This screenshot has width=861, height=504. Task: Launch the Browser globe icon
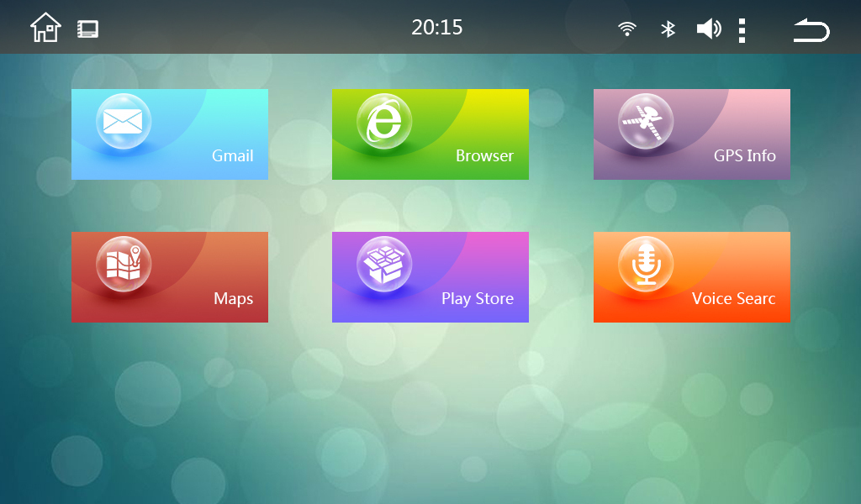point(384,121)
